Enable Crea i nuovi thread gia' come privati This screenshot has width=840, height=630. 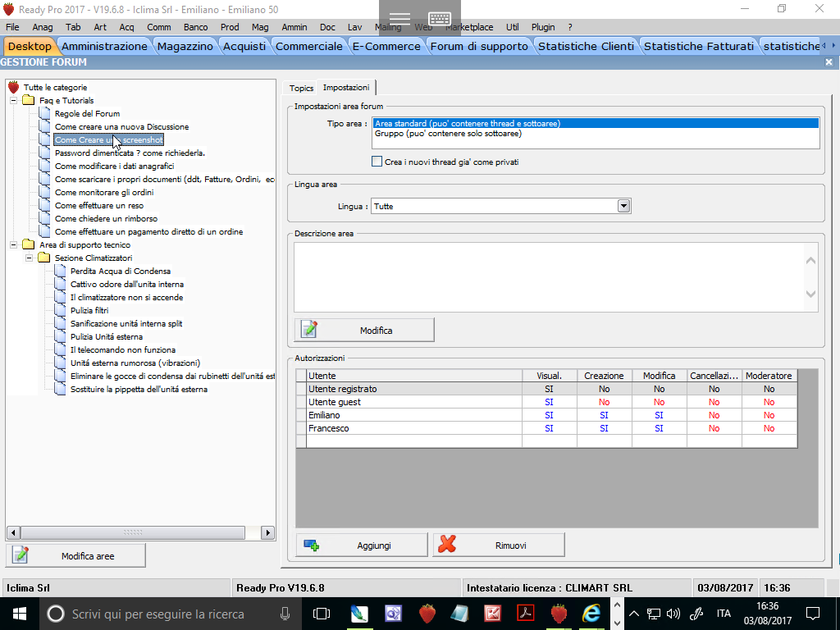[377, 162]
